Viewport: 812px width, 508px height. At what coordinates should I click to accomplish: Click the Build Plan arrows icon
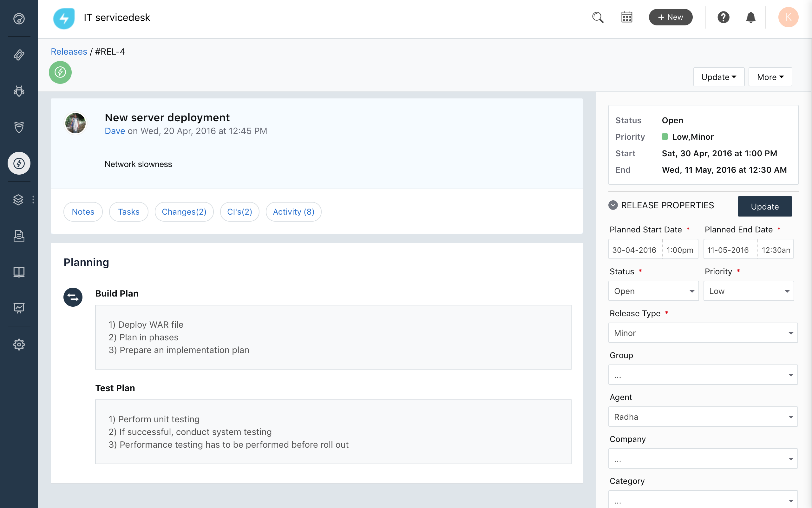[x=73, y=297]
